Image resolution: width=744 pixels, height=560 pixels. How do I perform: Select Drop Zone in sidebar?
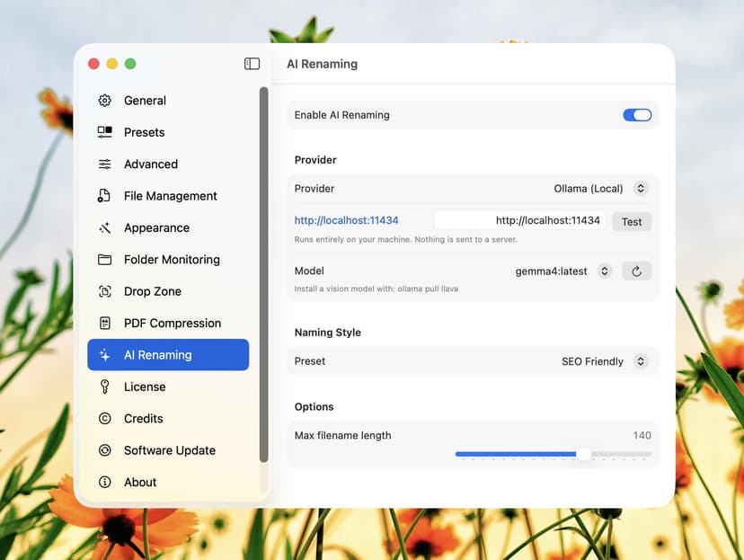coord(168,291)
